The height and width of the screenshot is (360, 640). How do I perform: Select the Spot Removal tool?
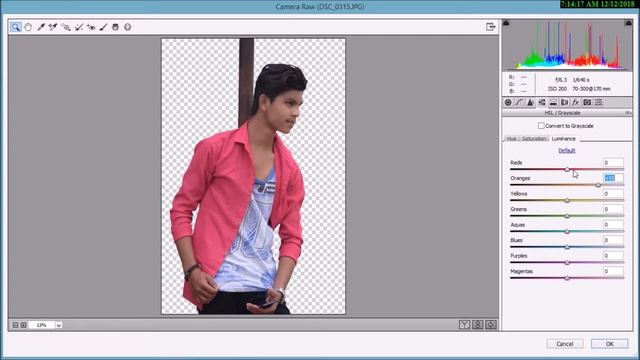click(78, 27)
